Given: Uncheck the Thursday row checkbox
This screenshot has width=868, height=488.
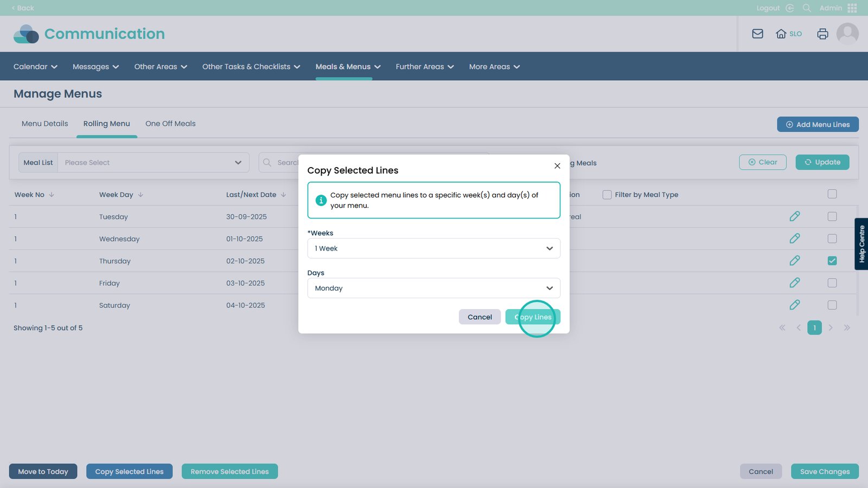Looking at the screenshot, I should [x=832, y=261].
